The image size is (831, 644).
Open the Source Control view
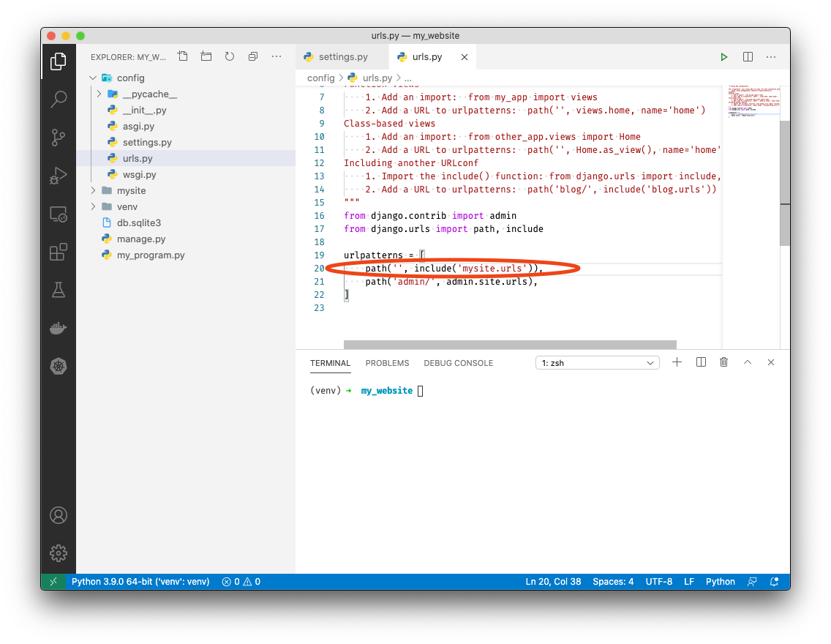point(59,138)
